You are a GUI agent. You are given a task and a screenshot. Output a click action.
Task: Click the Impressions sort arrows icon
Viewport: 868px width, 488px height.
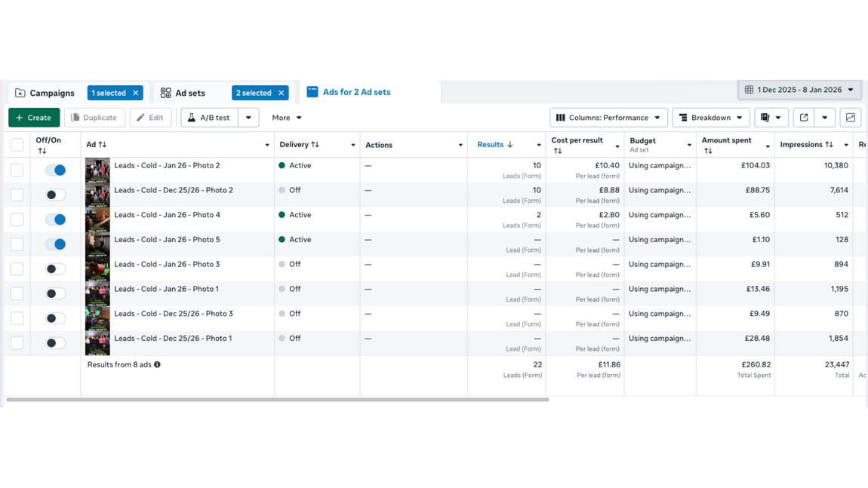[829, 145]
